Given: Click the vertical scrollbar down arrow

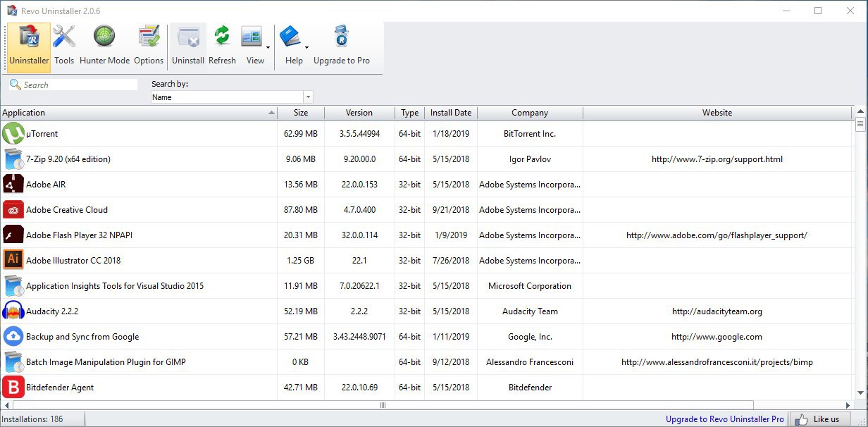Looking at the screenshot, I should [860, 392].
